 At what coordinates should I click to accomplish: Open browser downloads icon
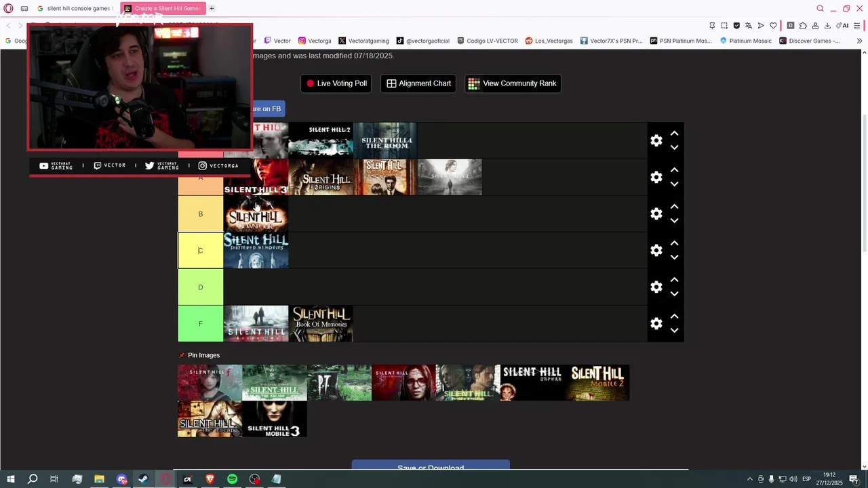(x=827, y=26)
